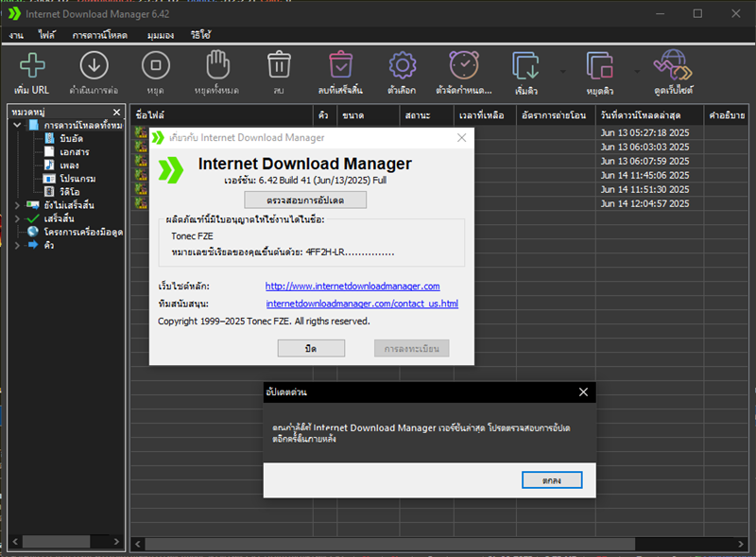Open Options via the gear icon

(403, 65)
